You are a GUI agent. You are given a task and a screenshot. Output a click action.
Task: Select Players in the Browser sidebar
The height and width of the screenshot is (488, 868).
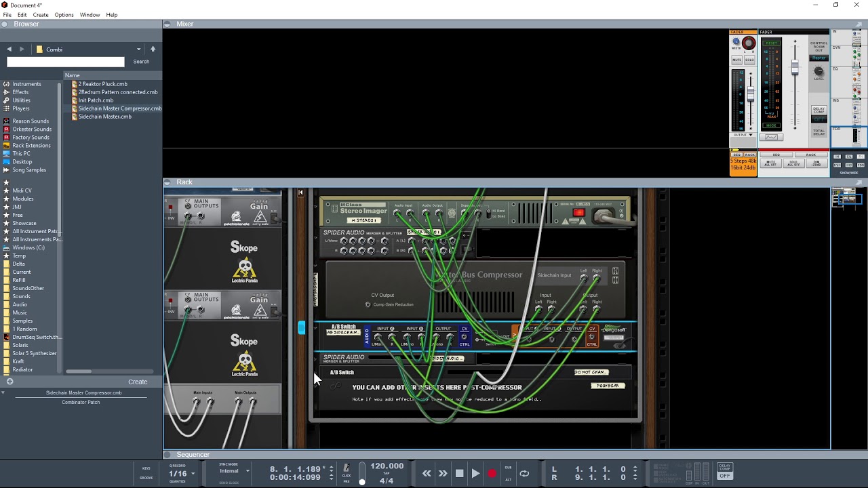(x=21, y=108)
